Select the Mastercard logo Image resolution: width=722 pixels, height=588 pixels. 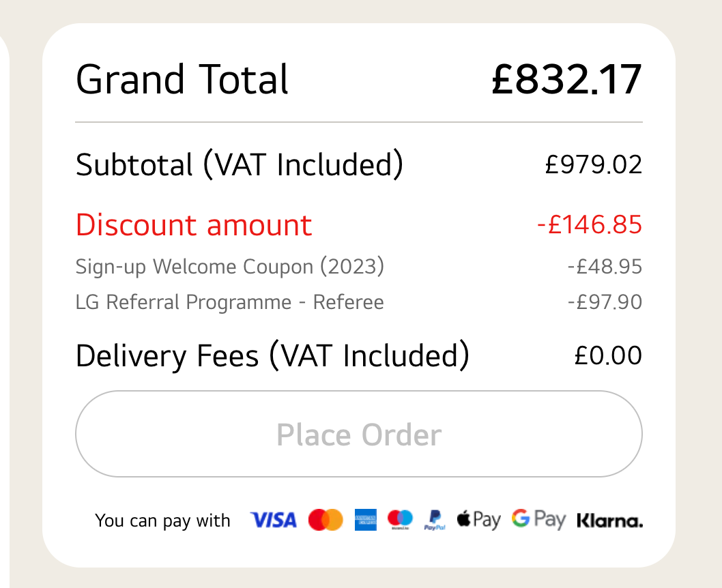(x=326, y=520)
